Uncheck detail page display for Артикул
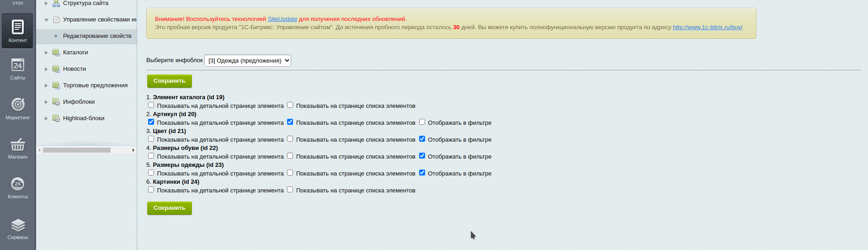The height and width of the screenshot is (250, 868). (151, 122)
